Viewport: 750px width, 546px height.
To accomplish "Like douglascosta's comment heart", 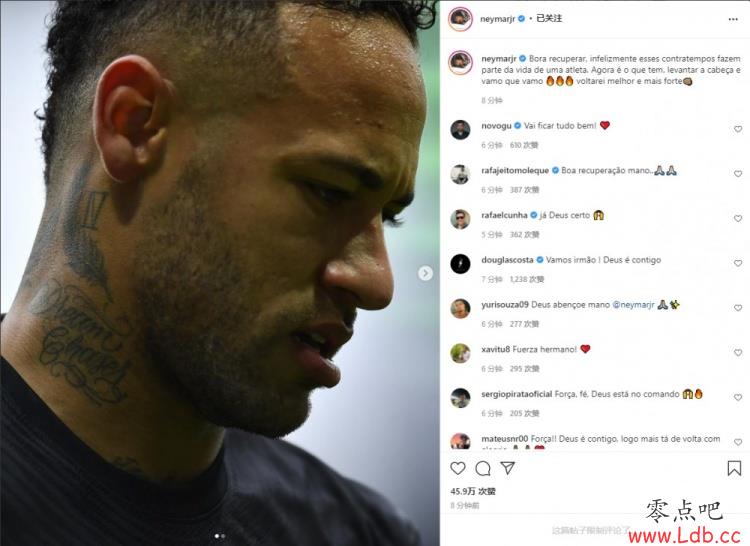I will point(738,263).
